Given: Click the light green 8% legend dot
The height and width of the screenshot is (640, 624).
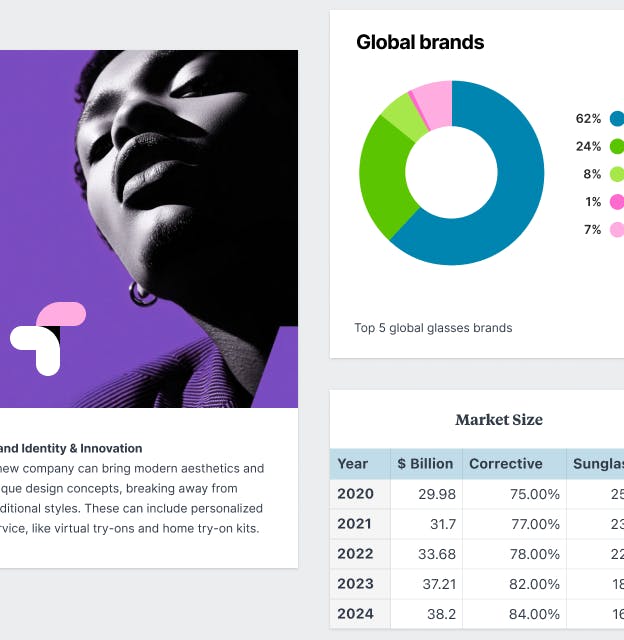Looking at the screenshot, I should (617, 174).
